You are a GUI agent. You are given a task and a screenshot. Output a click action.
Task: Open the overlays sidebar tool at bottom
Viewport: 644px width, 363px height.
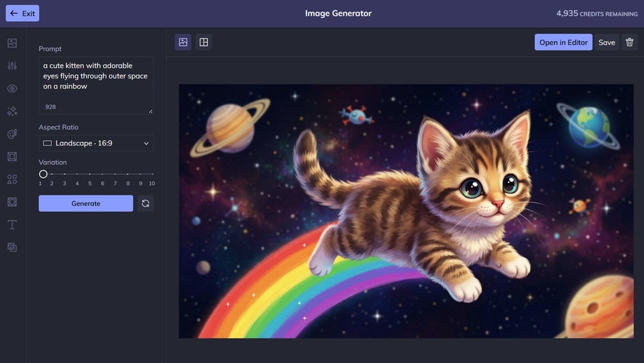click(x=12, y=247)
